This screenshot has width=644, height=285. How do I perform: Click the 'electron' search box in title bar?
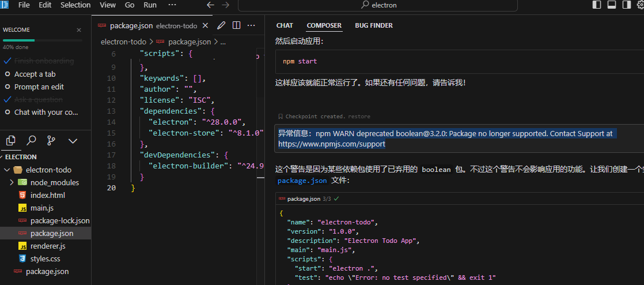point(377,5)
